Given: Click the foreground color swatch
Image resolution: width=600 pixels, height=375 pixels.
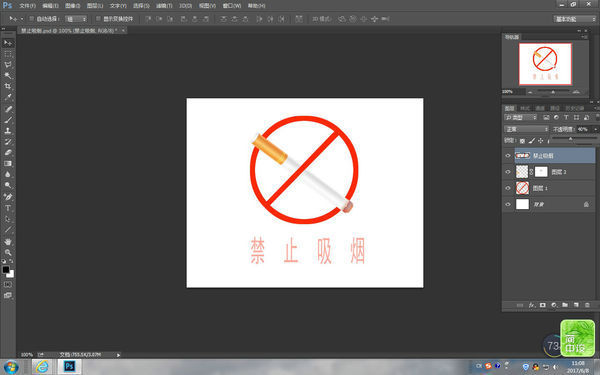Looking at the screenshot, I should tap(6, 269).
